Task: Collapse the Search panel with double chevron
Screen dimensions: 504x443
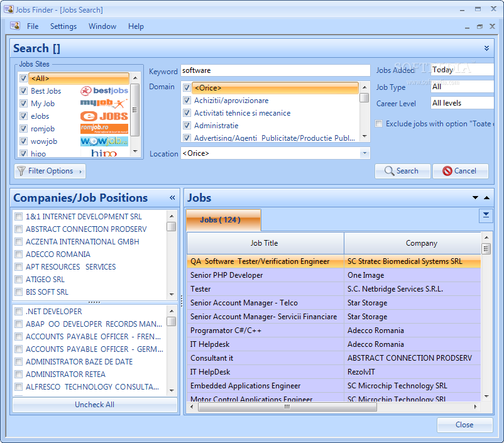Action: 486,48
